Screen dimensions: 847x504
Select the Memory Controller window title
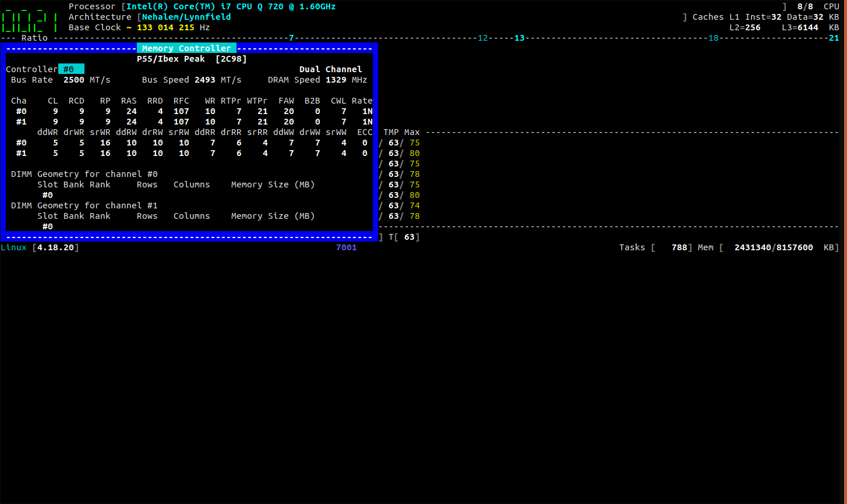186,48
